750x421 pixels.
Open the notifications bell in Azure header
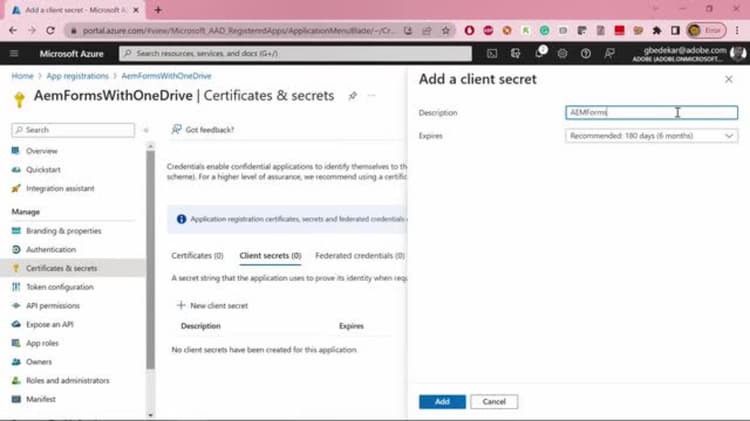[x=540, y=53]
